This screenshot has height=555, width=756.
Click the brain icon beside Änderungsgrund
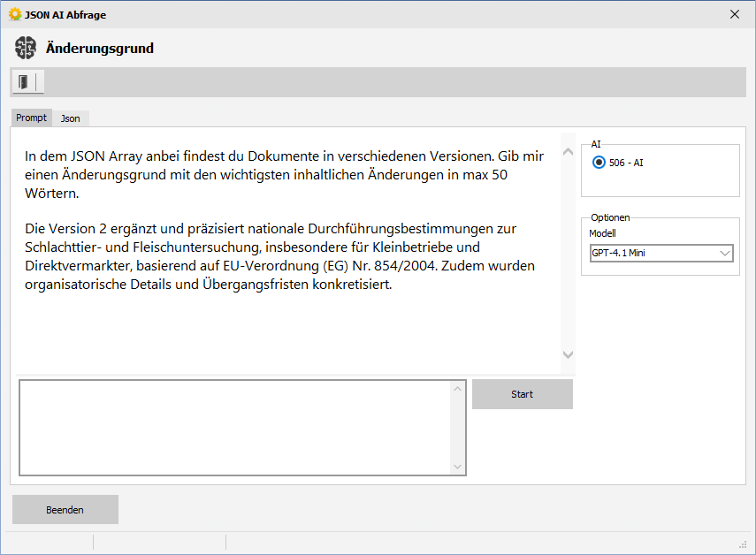pyautogui.click(x=26, y=48)
